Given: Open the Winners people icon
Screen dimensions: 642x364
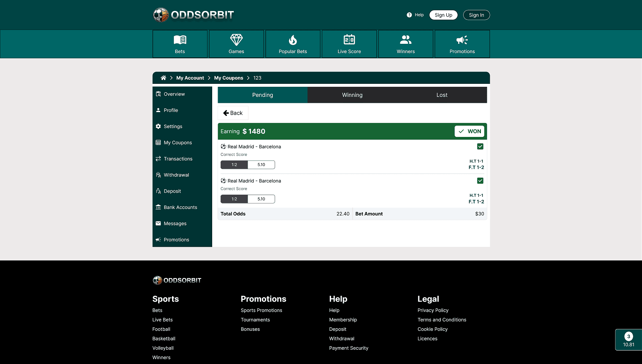Looking at the screenshot, I should (x=406, y=40).
